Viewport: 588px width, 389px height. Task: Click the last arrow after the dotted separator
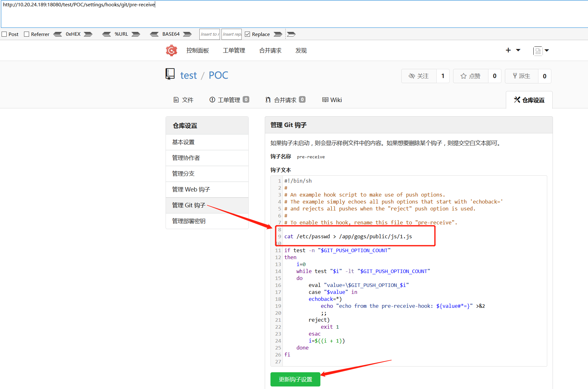(x=291, y=34)
